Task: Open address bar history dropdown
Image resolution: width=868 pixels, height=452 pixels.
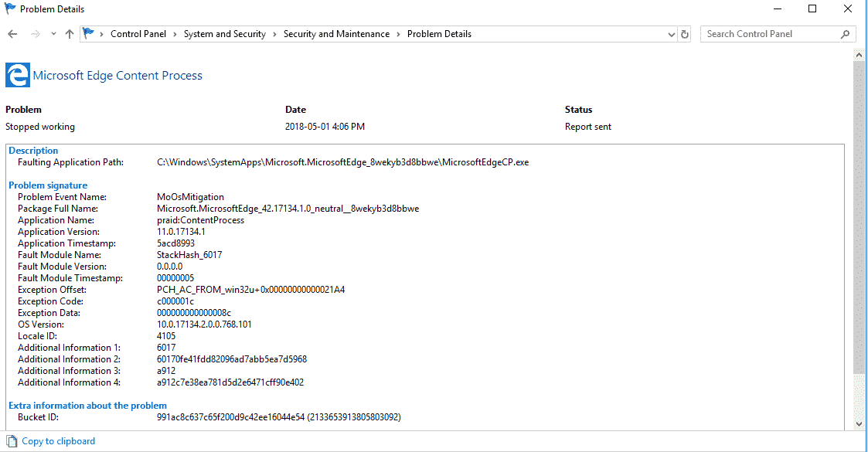Action: point(671,34)
